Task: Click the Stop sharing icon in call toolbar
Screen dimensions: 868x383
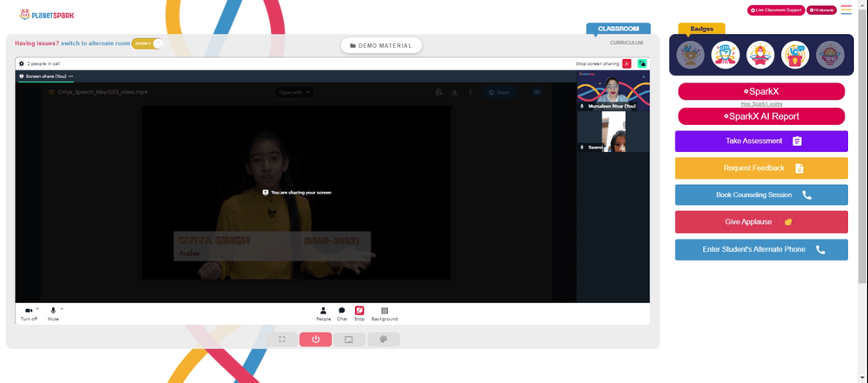Action: coord(359,314)
